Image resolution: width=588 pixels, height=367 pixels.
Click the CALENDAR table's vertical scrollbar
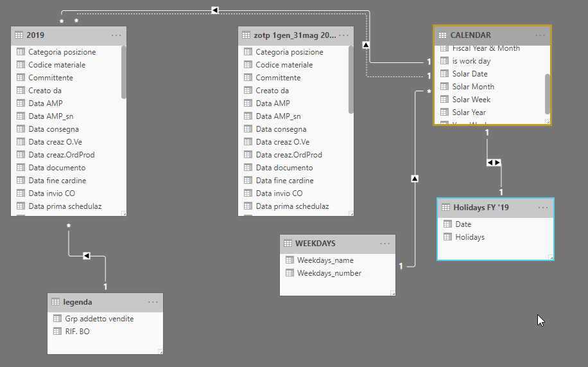coord(548,94)
